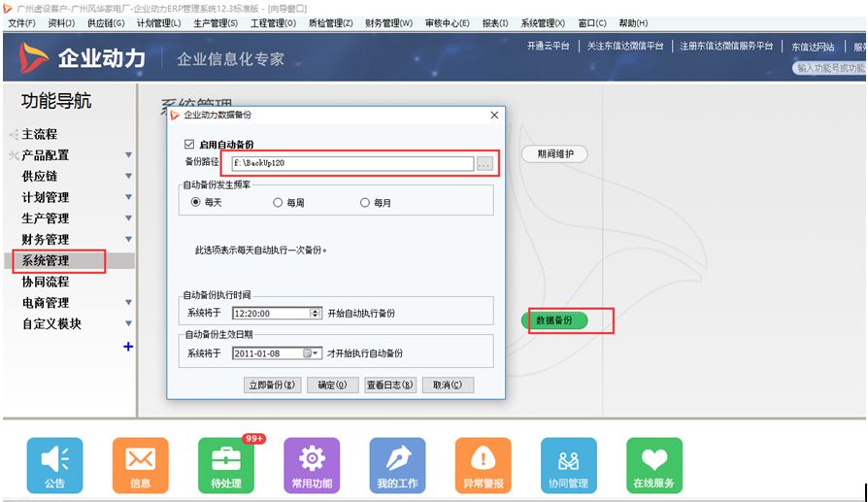Select 生产管理 in navigation panel
Image resolution: width=868 pixels, height=502 pixels.
(x=46, y=218)
